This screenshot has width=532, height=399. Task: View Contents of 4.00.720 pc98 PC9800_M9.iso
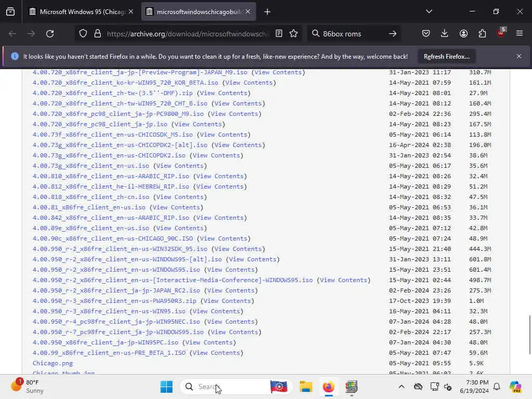tap(234, 114)
